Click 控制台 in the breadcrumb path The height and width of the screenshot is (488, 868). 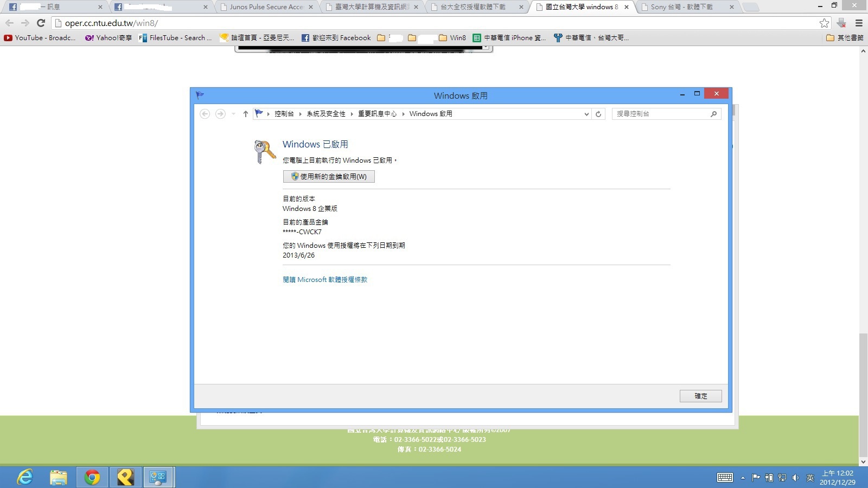click(x=284, y=114)
